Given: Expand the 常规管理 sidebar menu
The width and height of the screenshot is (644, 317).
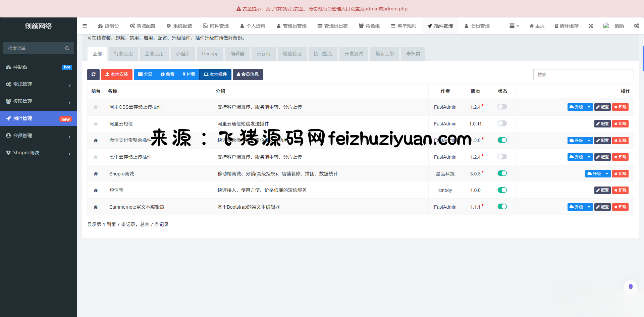Looking at the screenshot, I should tap(39, 84).
